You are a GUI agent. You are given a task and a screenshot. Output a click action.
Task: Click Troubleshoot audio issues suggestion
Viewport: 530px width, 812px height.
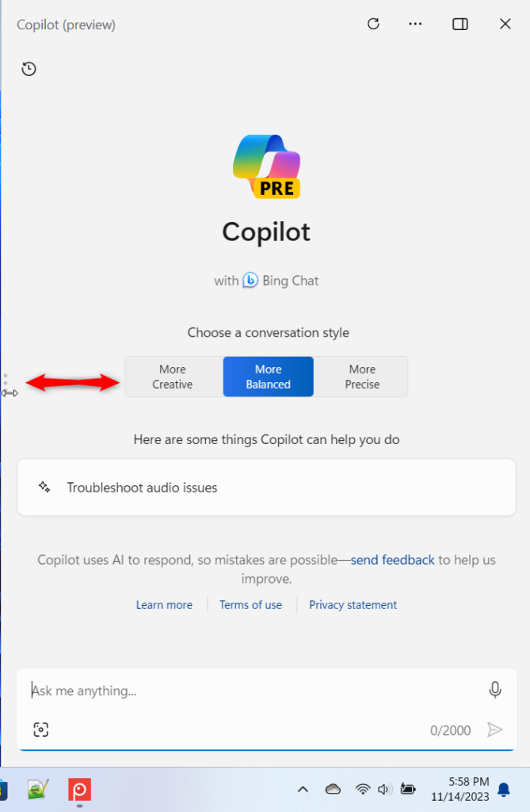266,488
